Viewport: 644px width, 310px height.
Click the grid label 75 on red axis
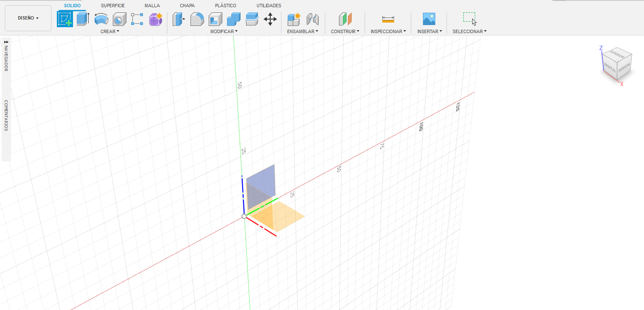(382, 146)
